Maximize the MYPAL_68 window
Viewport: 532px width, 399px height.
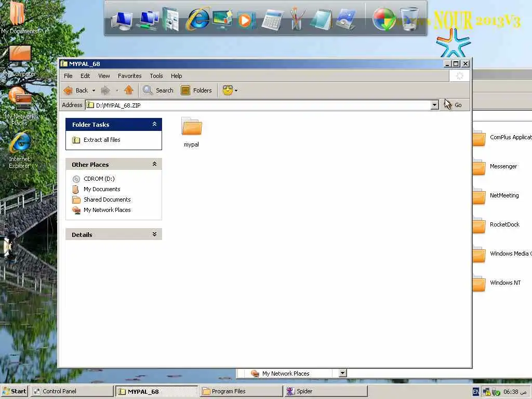[x=456, y=64]
